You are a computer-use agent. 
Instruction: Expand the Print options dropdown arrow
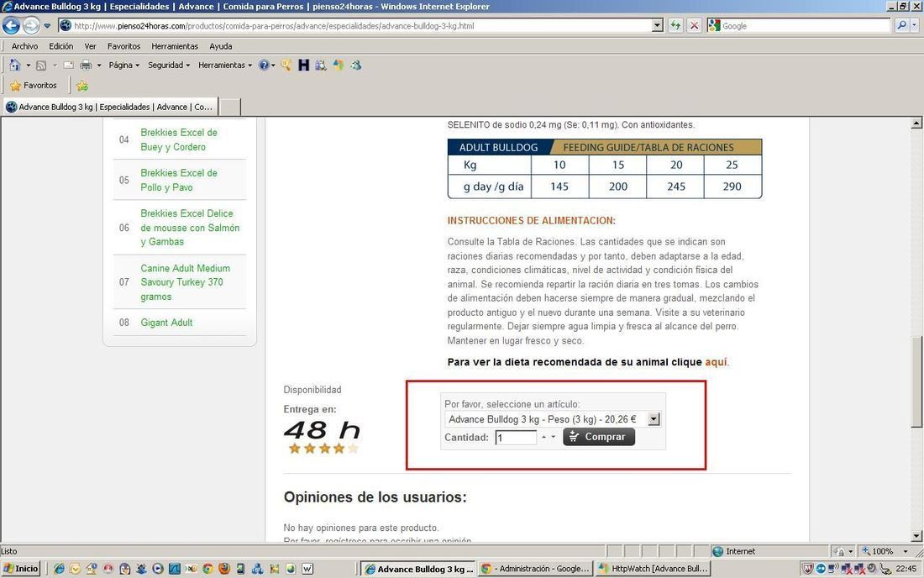coord(99,66)
